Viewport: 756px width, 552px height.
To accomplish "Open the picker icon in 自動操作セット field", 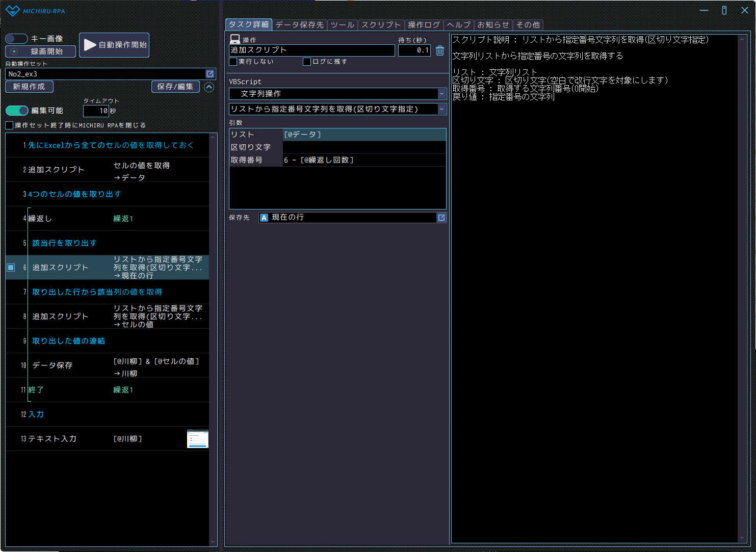I will point(210,74).
